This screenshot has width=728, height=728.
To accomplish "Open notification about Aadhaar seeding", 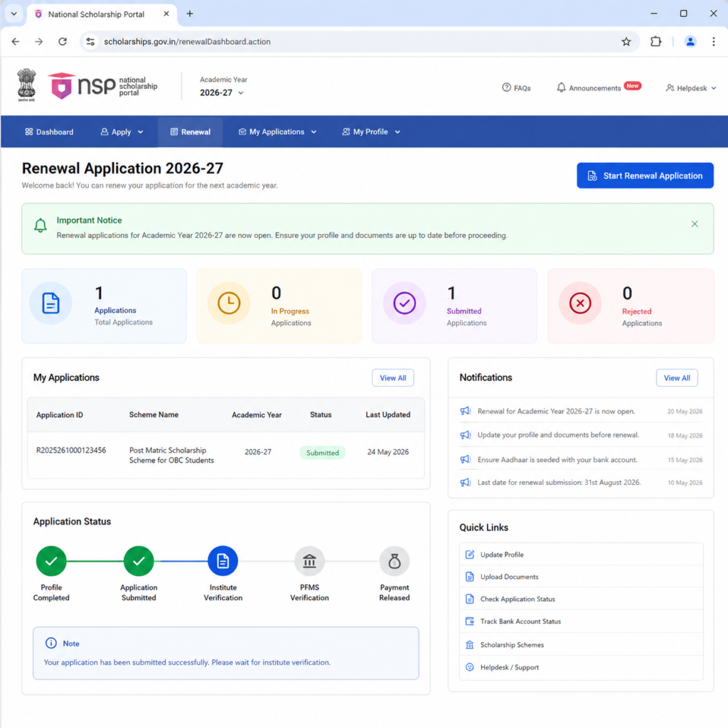I will (x=581, y=460).
